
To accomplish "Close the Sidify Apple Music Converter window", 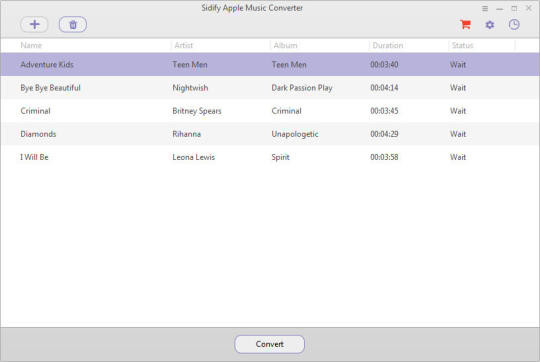I will click(x=529, y=8).
